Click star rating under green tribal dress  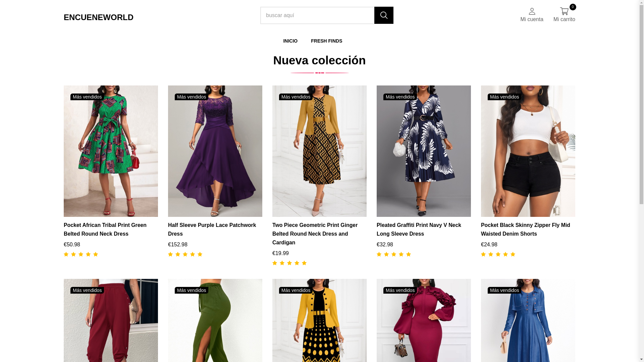[x=81, y=254]
